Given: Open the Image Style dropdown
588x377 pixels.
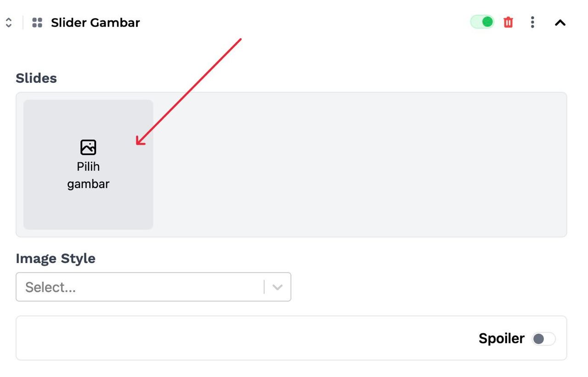Looking at the screenshot, I should 153,287.
